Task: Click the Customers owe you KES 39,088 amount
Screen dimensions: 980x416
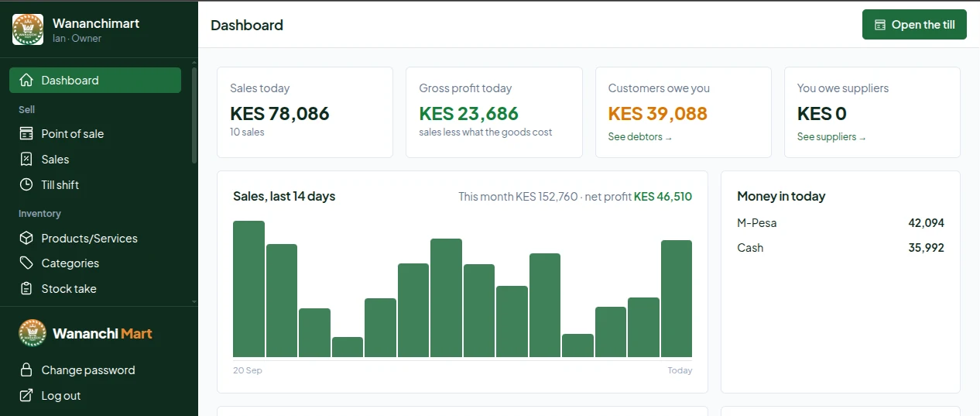Action: pos(658,114)
